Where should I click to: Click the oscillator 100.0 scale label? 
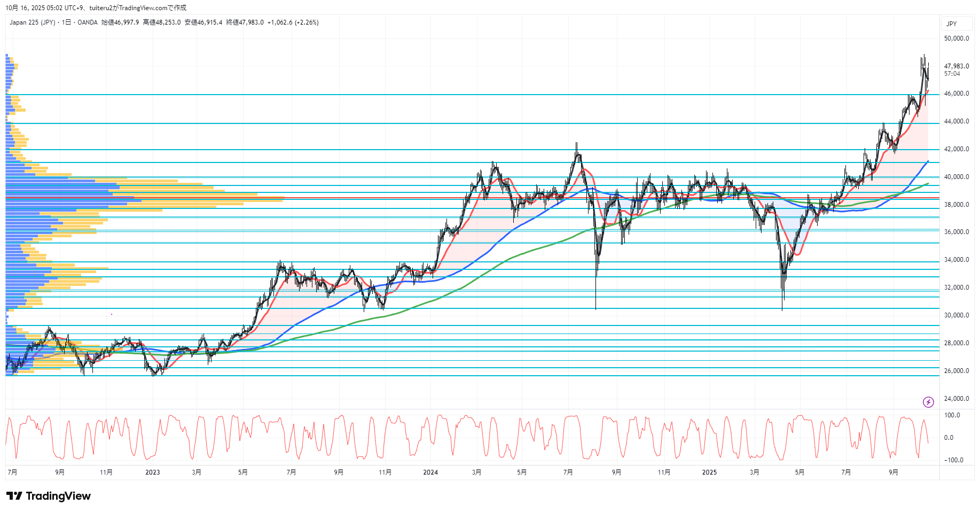[x=952, y=415]
